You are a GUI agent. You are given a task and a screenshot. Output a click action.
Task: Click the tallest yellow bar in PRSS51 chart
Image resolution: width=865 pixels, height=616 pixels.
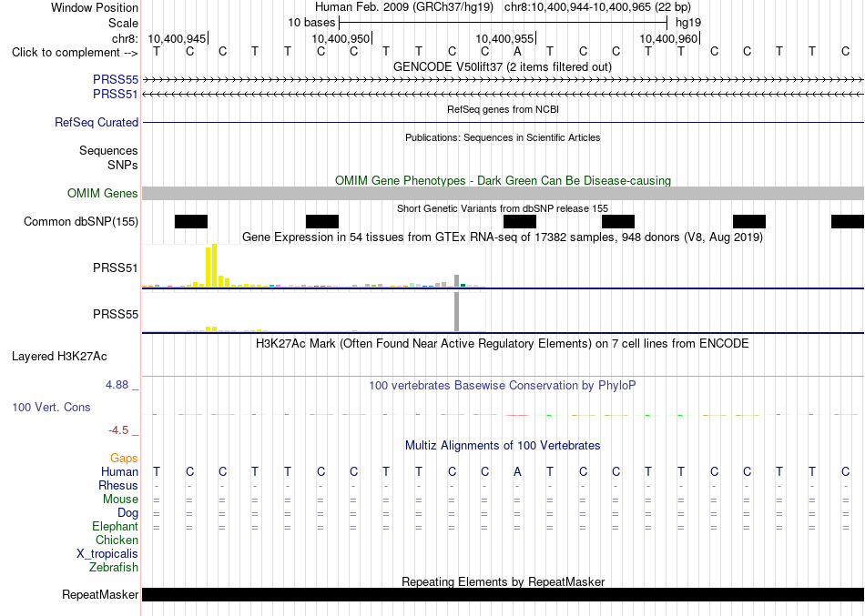tap(215, 266)
